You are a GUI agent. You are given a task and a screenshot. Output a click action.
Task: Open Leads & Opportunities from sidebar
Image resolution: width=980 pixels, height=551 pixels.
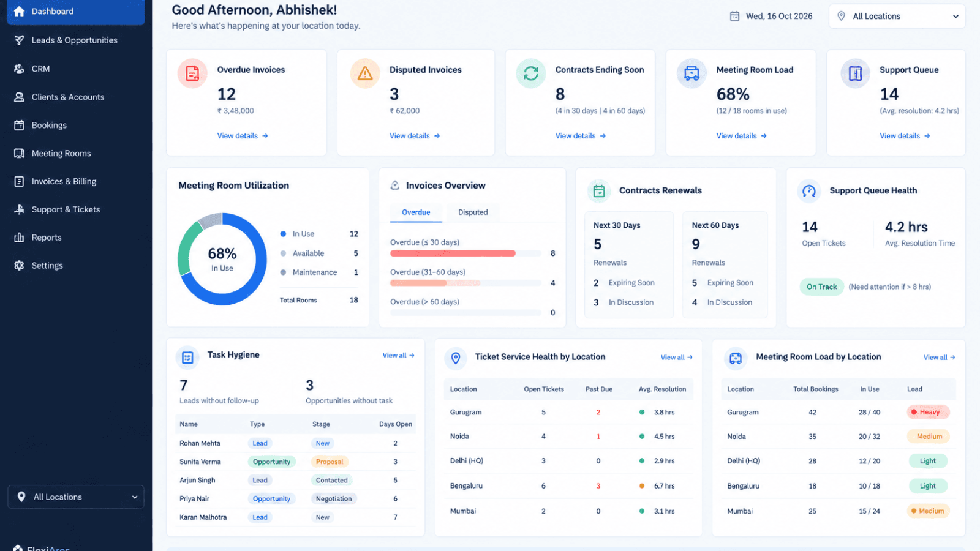[75, 40]
